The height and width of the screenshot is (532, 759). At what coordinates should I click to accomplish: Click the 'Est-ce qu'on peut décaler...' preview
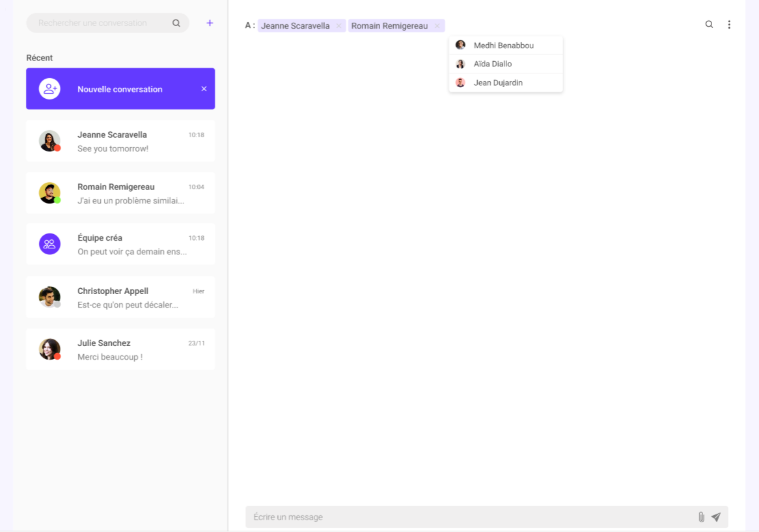point(128,304)
